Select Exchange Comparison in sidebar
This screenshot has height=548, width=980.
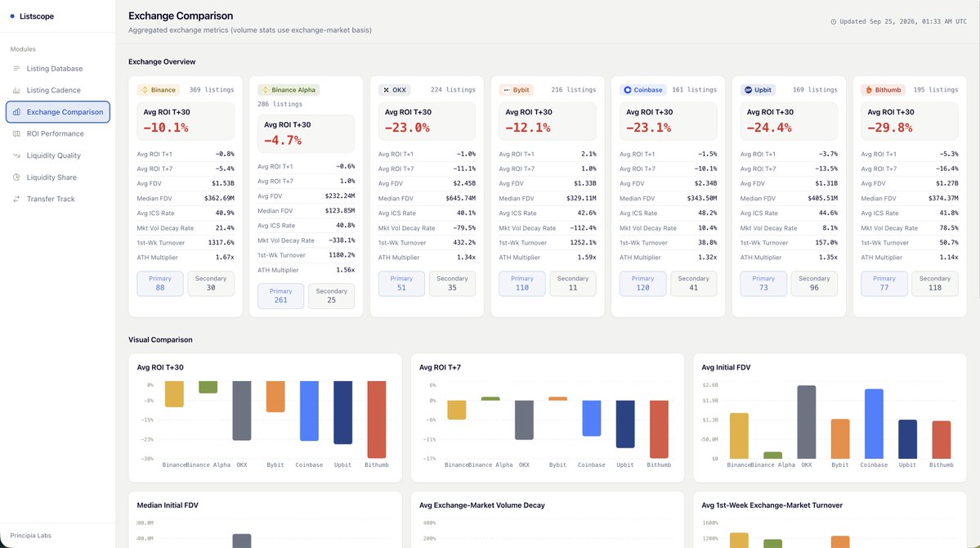57,112
